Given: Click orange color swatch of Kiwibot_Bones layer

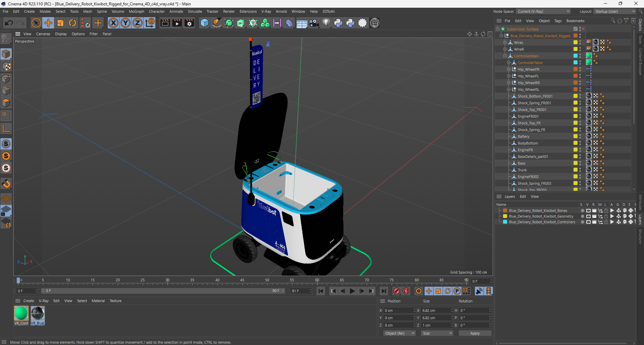Looking at the screenshot, I should coord(505,211).
